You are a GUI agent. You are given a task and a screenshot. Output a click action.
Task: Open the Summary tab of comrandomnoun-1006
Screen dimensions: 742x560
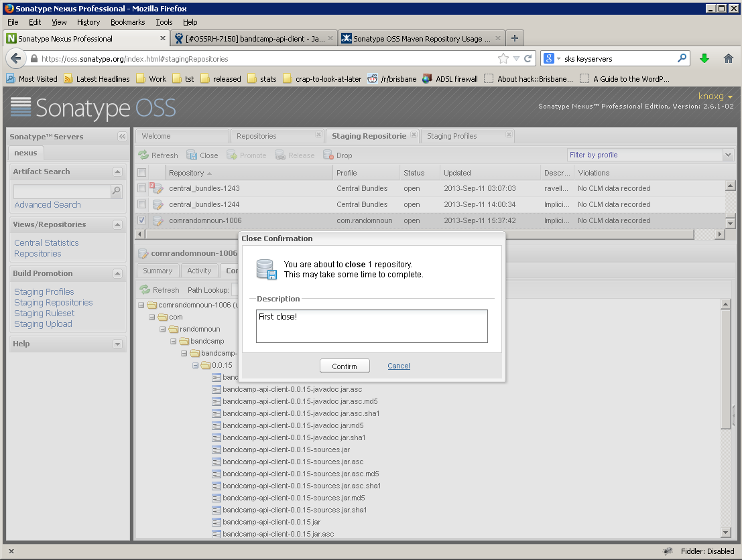[158, 271]
